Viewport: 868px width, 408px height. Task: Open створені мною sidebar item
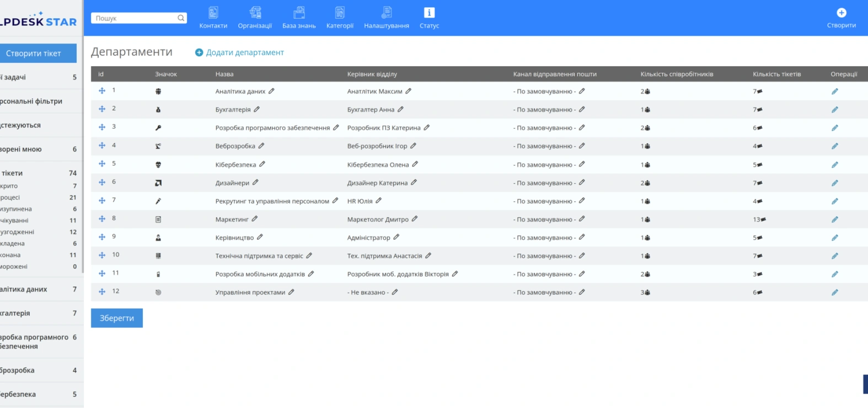[x=39, y=149]
